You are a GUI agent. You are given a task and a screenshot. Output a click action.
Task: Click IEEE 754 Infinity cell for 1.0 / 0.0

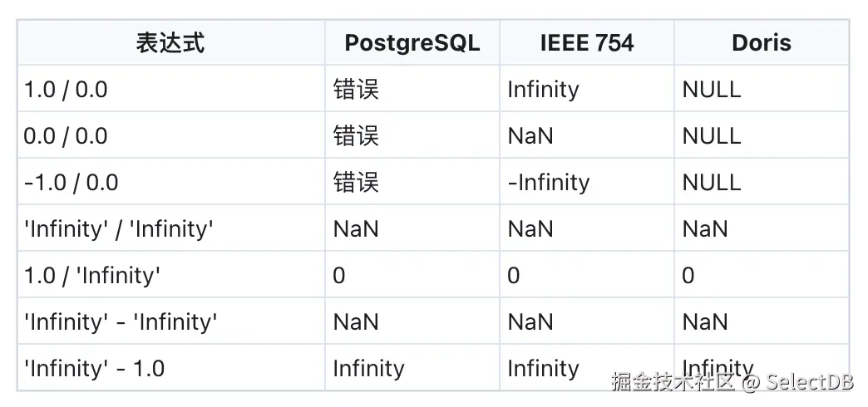543,90
